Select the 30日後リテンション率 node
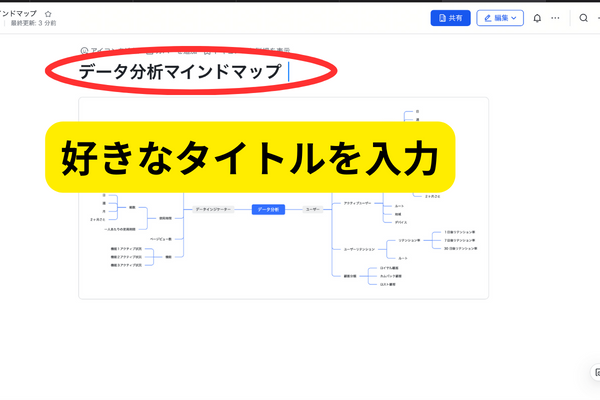The image size is (600, 400). pos(460,249)
